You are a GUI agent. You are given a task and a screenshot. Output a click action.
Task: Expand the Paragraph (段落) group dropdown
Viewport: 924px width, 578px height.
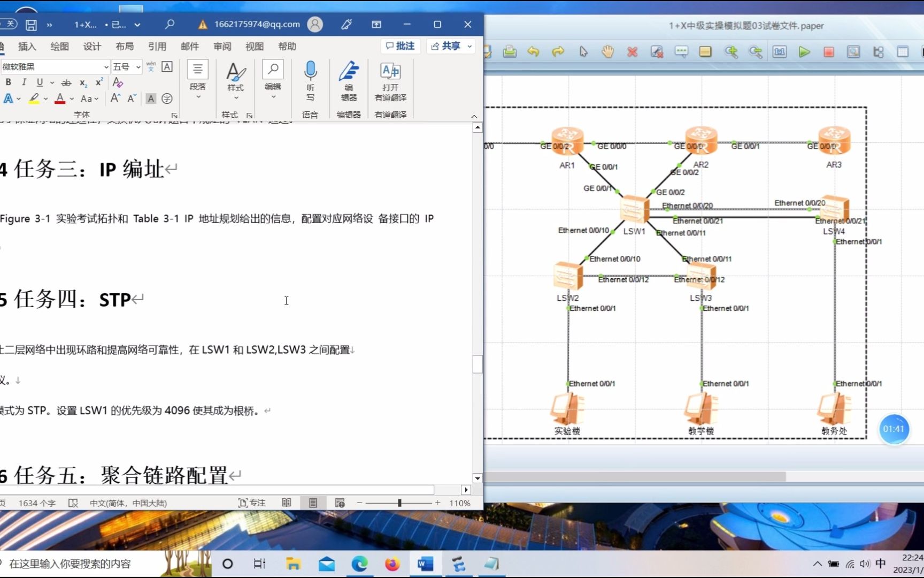pos(198,97)
